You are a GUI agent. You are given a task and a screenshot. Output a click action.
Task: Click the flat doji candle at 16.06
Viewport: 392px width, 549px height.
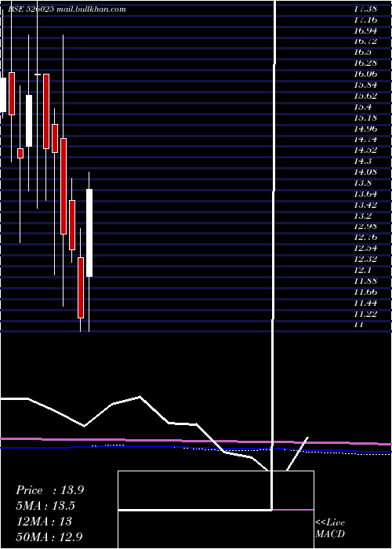[x=38, y=75]
